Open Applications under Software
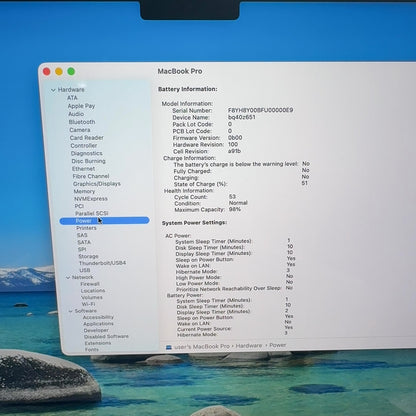Screen dimensions: 416x416 click(98, 324)
